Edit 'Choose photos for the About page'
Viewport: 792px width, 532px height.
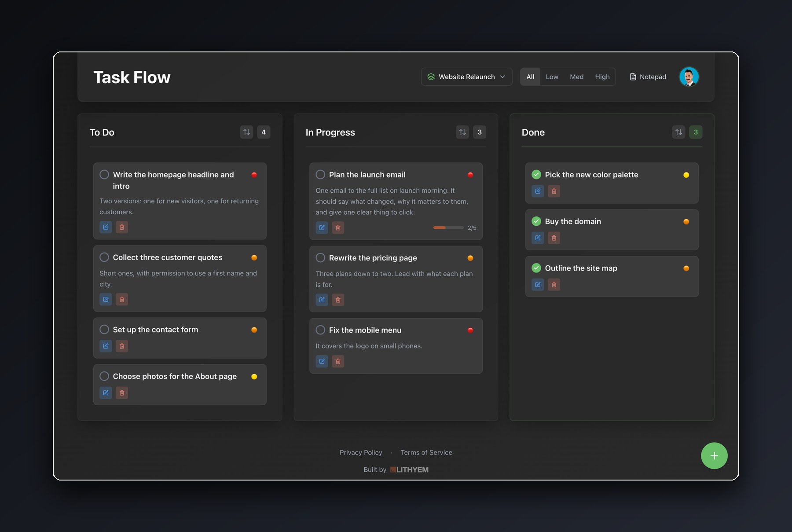click(x=106, y=393)
